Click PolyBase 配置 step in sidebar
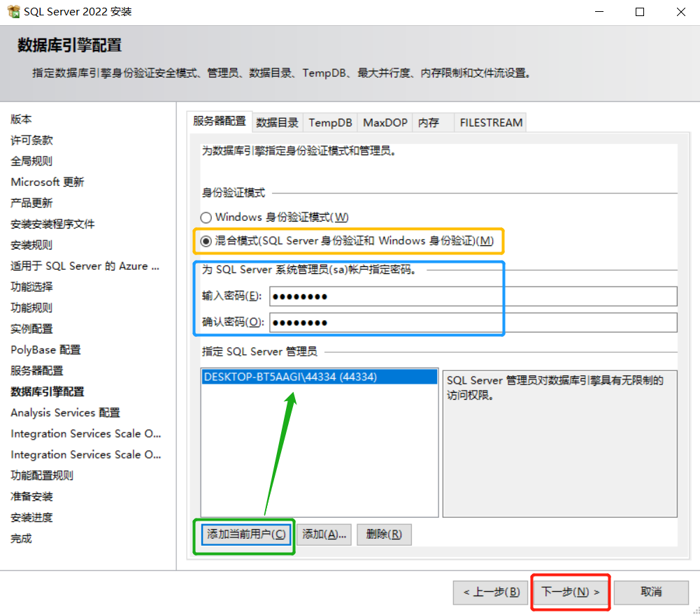This screenshot has width=700, height=615. [45, 350]
